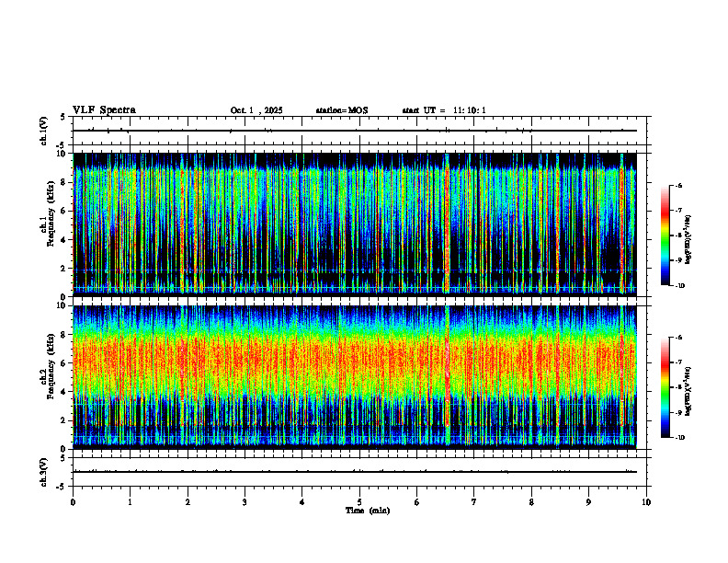The image size is (728, 563).
Task: Click the "VLF Spectra" plot title
Action: click(104, 110)
